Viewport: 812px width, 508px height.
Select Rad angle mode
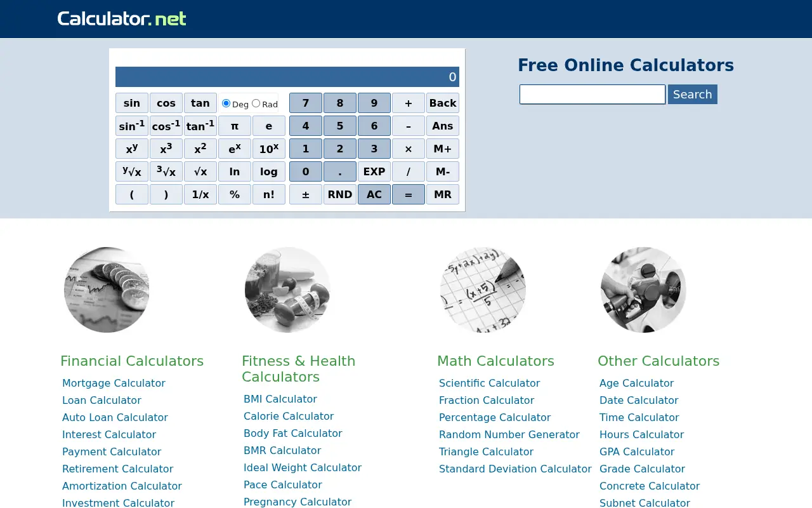pos(256,104)
